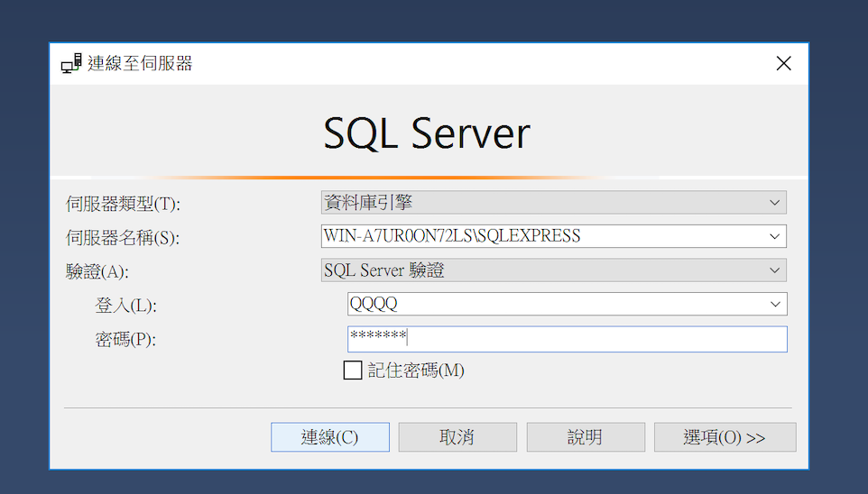Image resolution: width=868 pixels, height=494 pixels.
Task: Open the 驗證 authentication dropdown
Action: coord(554,270)
